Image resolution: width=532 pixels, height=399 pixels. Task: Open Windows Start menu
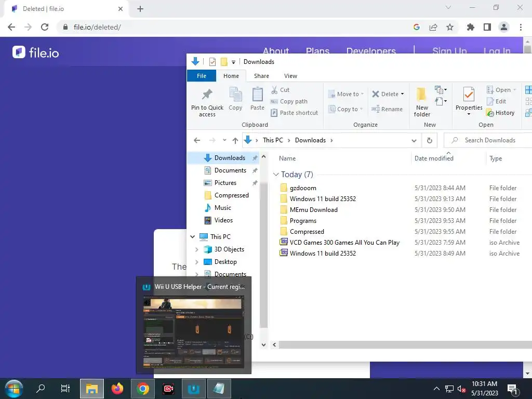(x=14, y=389)
